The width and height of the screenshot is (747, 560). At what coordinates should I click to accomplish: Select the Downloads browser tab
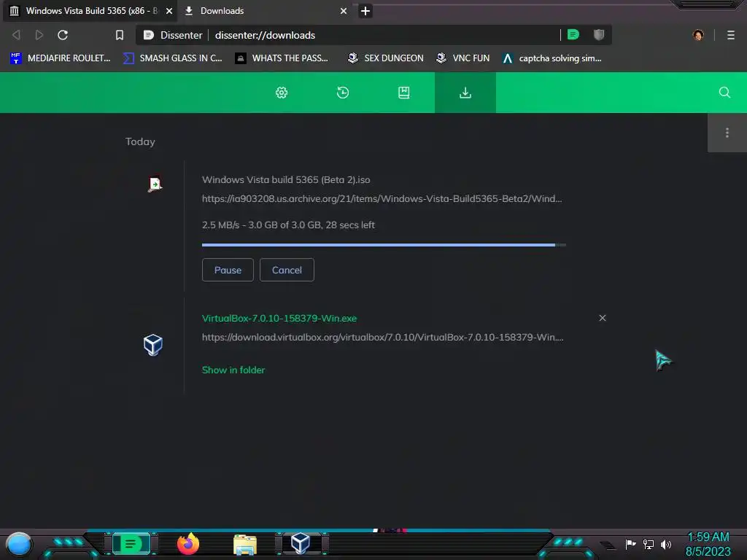coord(265,11)
